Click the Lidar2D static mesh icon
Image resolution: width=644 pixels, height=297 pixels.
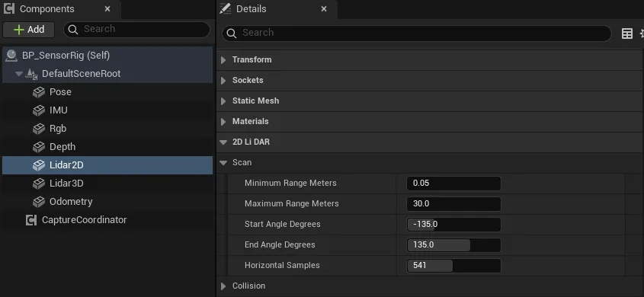[39, 165]
